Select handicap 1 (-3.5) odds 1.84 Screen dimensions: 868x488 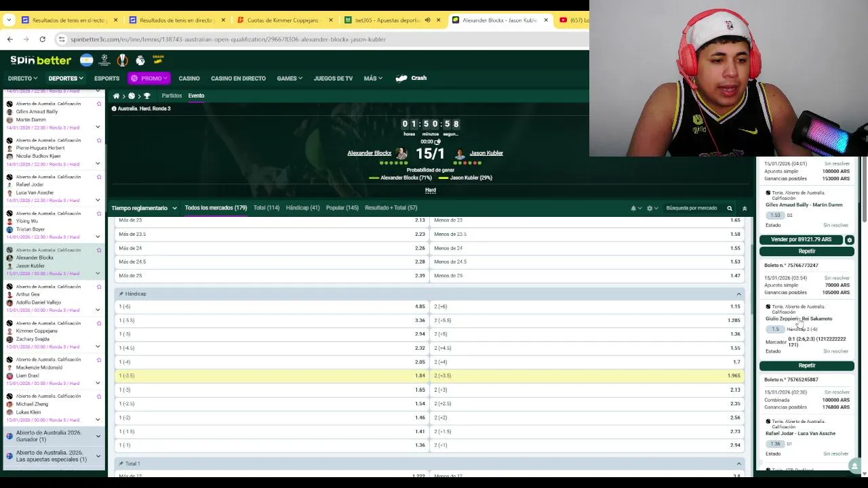tap(272, 375)
